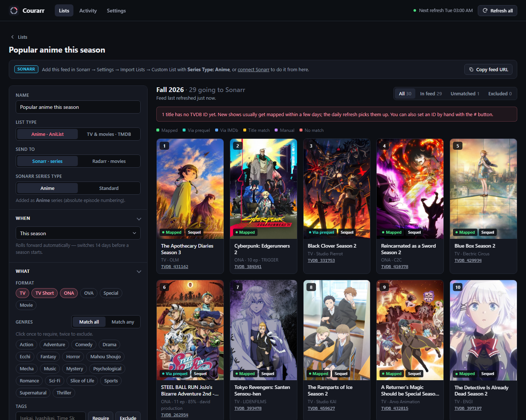Click the Black Clover Season 2 poster

(337, 189)
